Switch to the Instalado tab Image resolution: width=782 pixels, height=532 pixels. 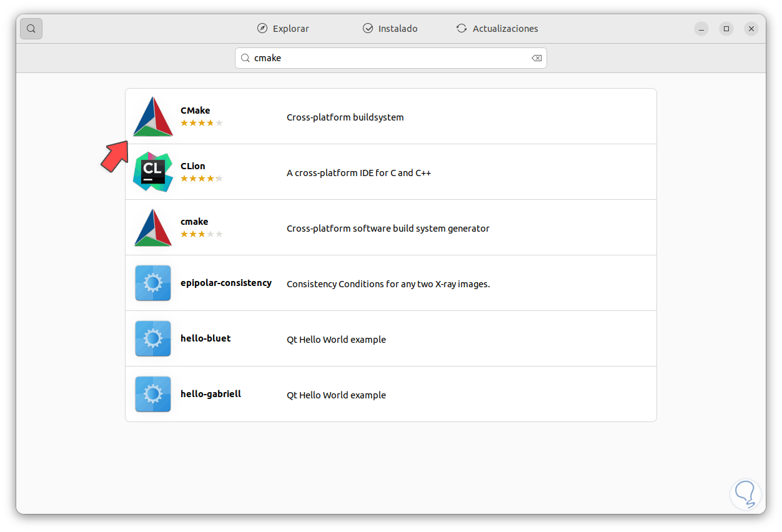point(390,29)
